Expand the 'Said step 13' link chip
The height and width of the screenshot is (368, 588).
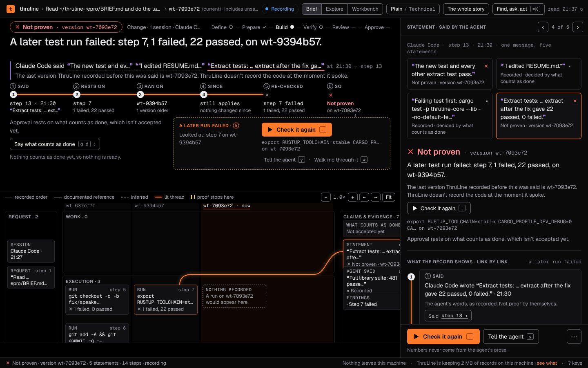click(448, 316)
